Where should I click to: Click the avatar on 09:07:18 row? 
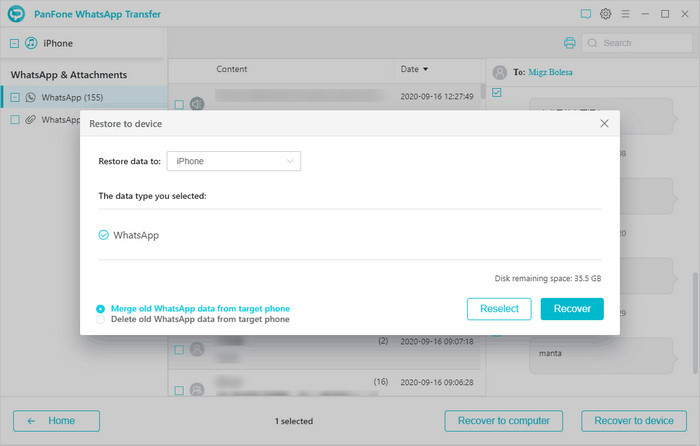(197, 349)
